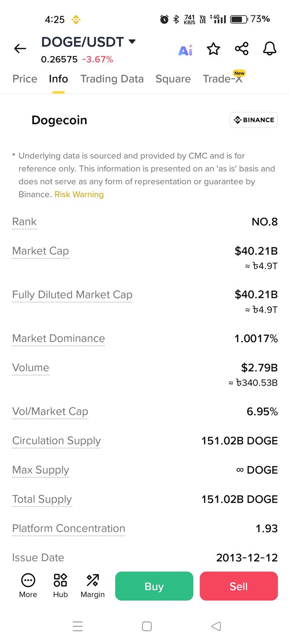290x644 pixels.
Task: Open price alert bell icon
Action: coord(270,49)
